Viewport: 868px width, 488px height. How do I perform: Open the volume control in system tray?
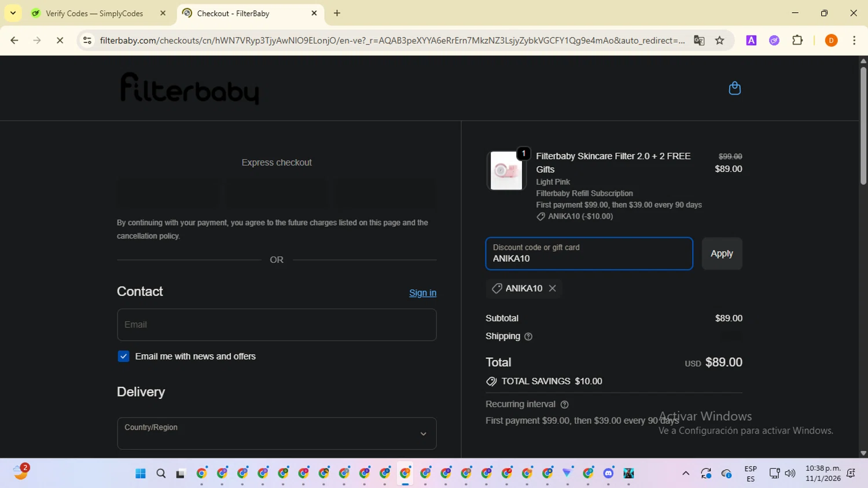coord(790,474)
